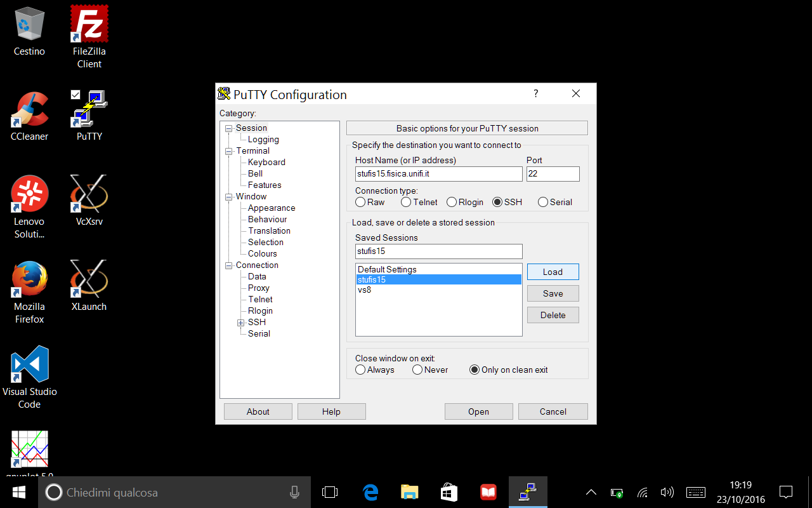Collapse the Connection tree node
The height and width of the screenshot is (508, 812).
coord(229,265)
